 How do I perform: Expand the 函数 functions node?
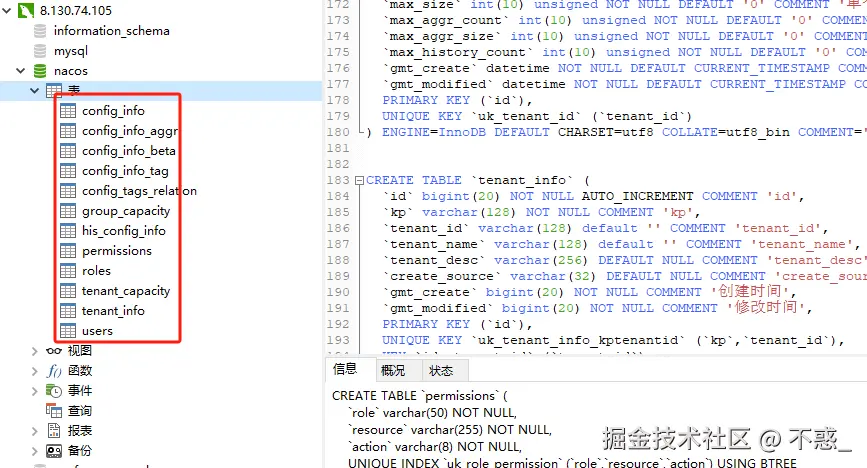pyautogui.click(x=34, y=371)
